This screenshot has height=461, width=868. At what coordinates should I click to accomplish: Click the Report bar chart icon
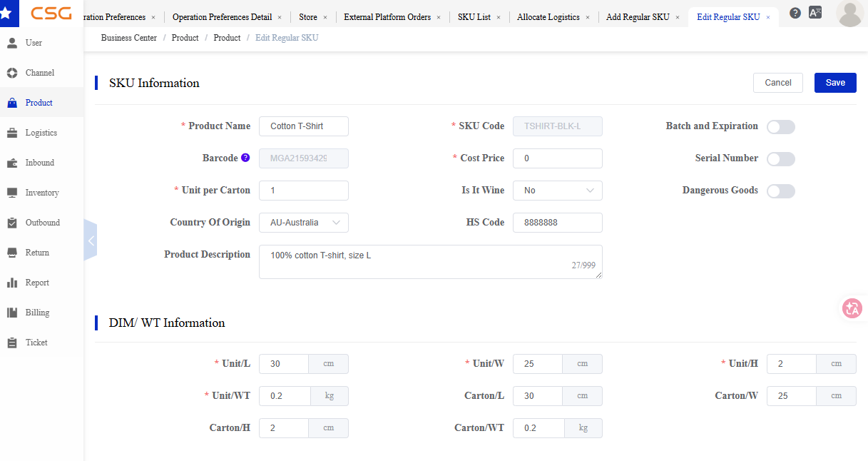tap(12, 283)
